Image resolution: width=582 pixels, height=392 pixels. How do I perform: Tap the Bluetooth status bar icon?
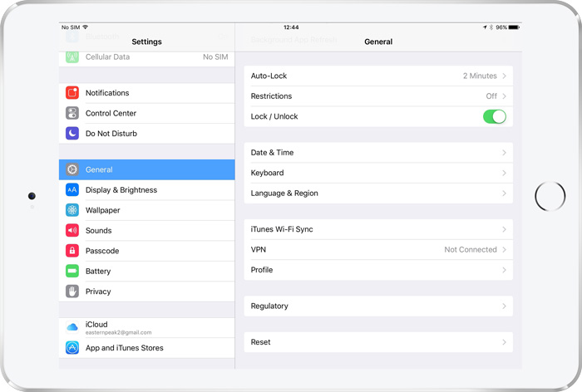click(x=491, y=27)
